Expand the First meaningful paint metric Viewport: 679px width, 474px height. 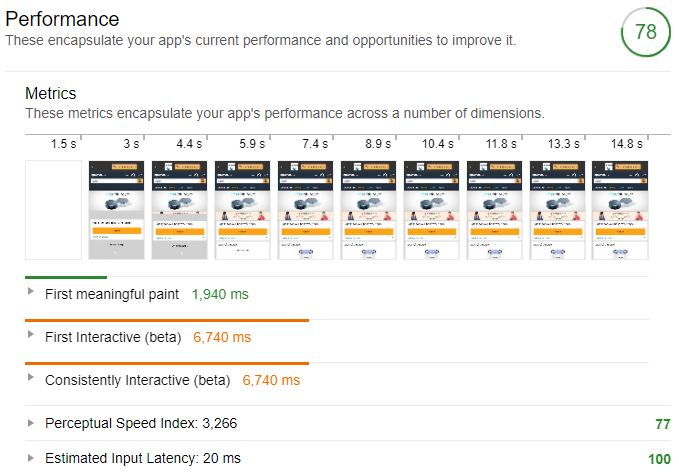(x=32, y=294)
